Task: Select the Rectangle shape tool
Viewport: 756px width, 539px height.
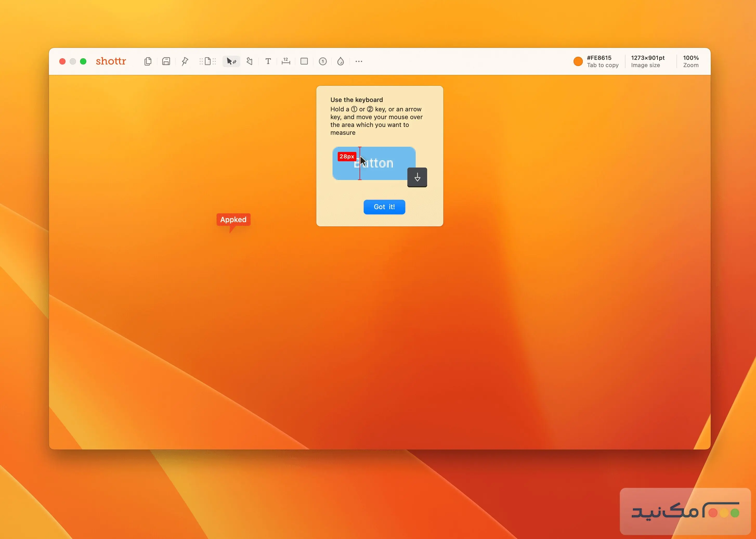Action: (304, 61)
